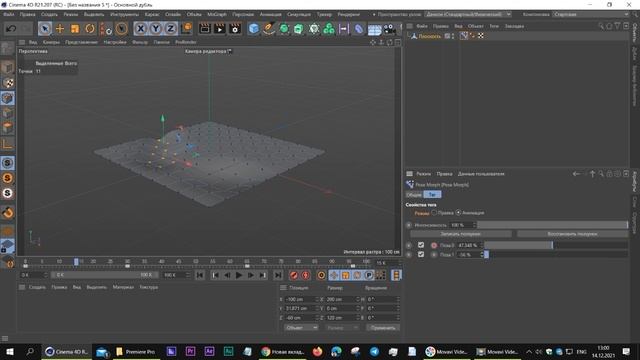Screen dimensions: 640x360
Task: Click the Record Active Objects button
Action: point(293,275)
